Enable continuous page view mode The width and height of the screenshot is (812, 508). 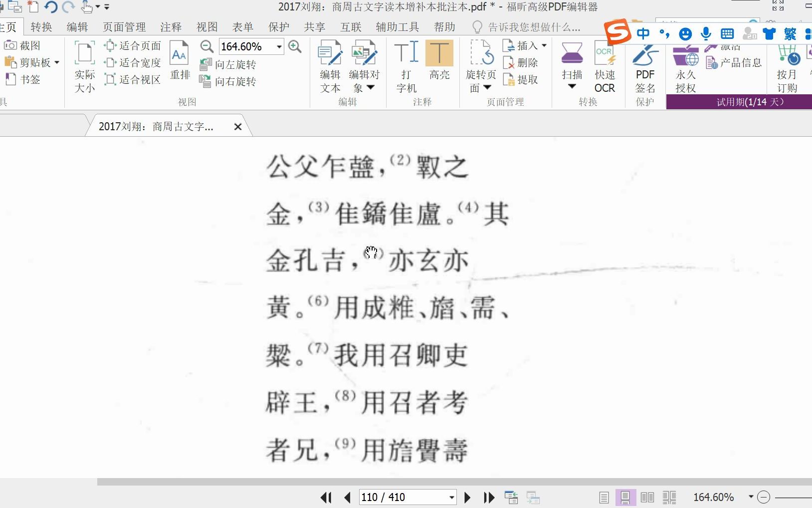tap(625, 498)
